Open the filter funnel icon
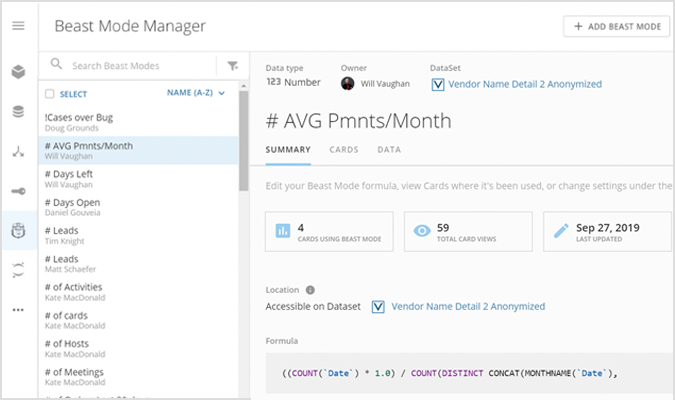 coord(233,65)
